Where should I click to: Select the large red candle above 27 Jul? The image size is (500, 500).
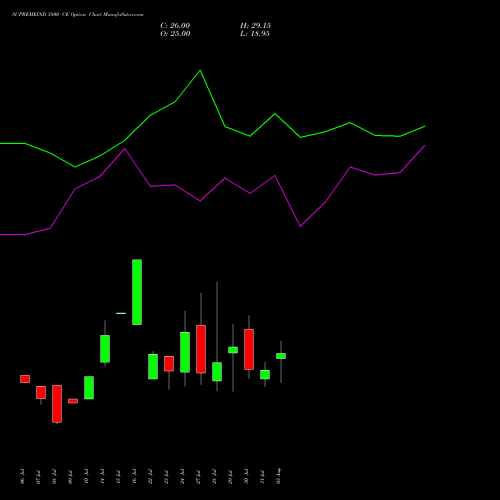click(x=201, y=349)
